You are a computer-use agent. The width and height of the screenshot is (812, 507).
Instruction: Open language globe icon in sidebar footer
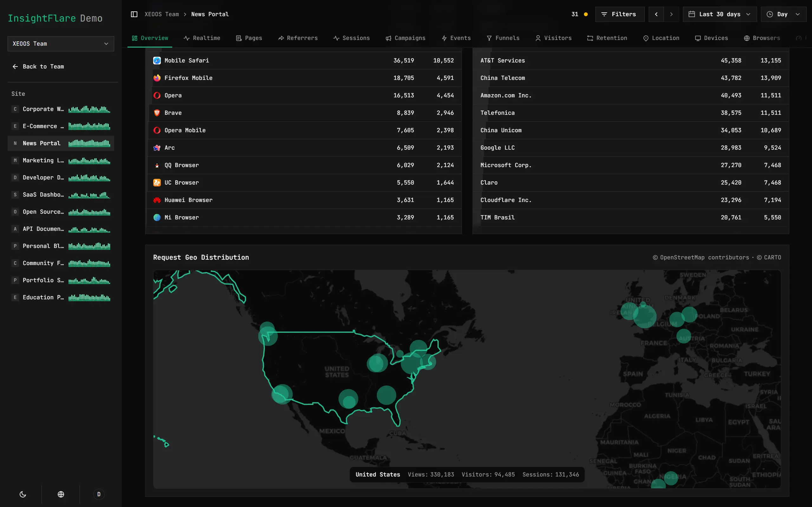point(61,494)
